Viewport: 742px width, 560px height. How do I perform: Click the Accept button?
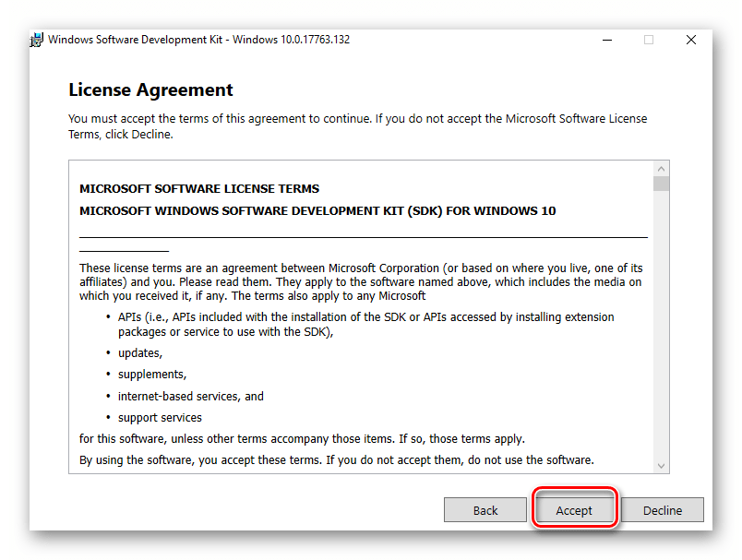pyautogui.click(x=573, y=510)
